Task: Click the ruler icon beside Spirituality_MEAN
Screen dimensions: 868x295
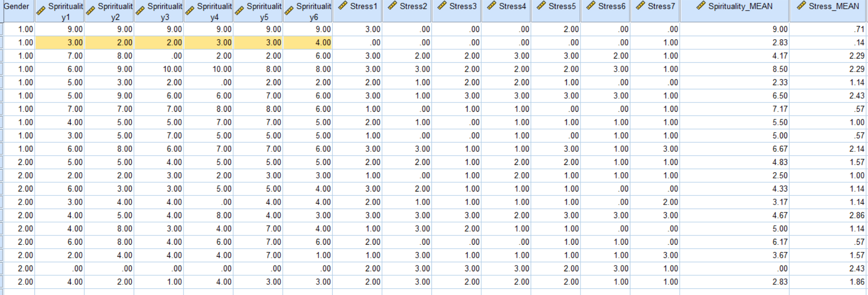Action: 701,6
